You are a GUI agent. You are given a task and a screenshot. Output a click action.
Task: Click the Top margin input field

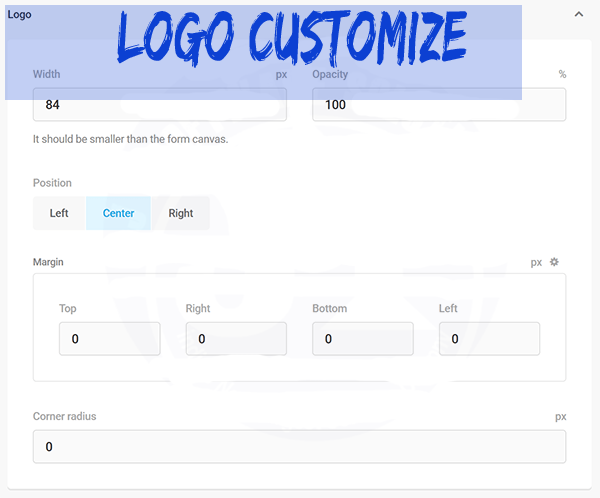pos(109,339)
